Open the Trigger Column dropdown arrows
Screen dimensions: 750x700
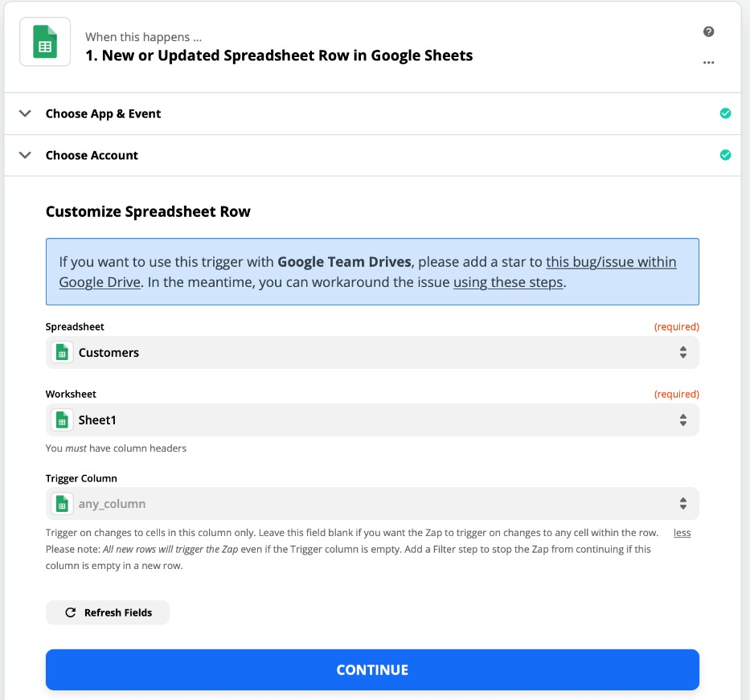coord(682,504)
